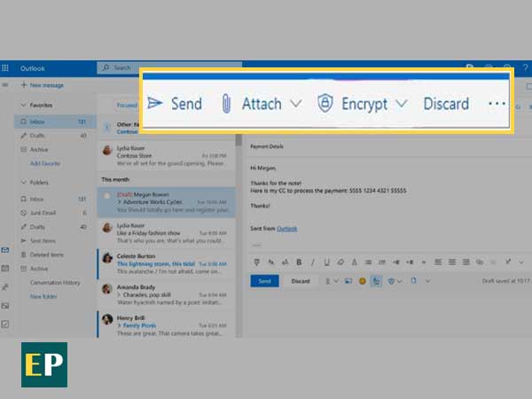Open the Outlook link in signature
This screenshot has width=532, height=399.
pos(287,229)
